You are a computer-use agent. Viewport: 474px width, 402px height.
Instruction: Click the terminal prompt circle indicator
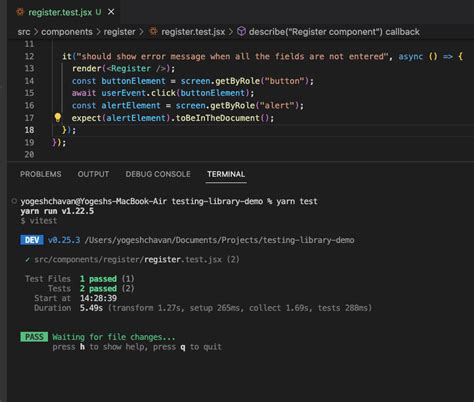tap(14, 201)
